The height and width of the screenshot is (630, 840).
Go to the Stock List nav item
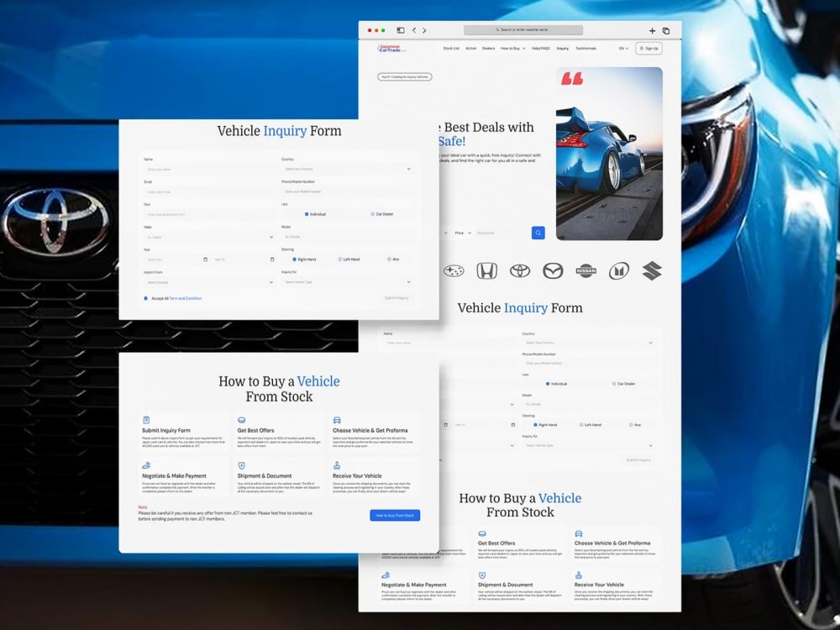[x=451, y=48]
